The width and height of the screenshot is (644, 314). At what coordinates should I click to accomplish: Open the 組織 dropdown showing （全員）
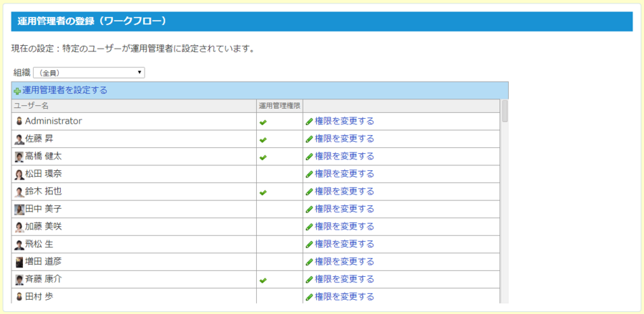89,72
